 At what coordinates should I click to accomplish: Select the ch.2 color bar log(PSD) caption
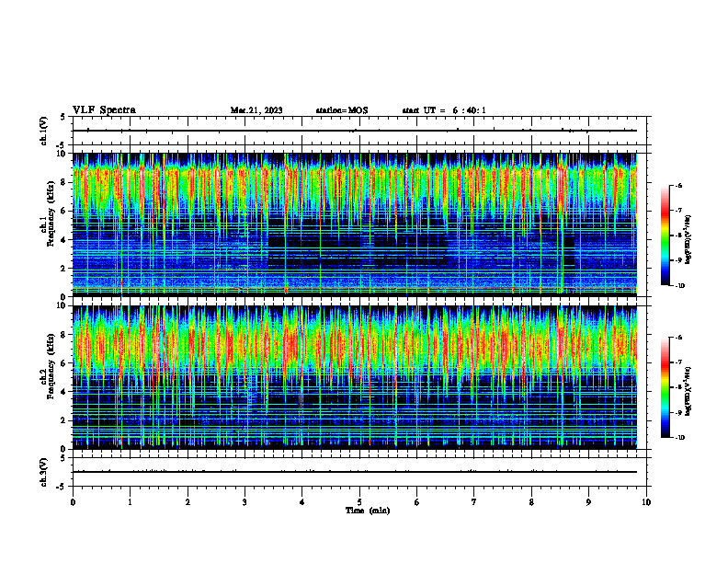689,392
